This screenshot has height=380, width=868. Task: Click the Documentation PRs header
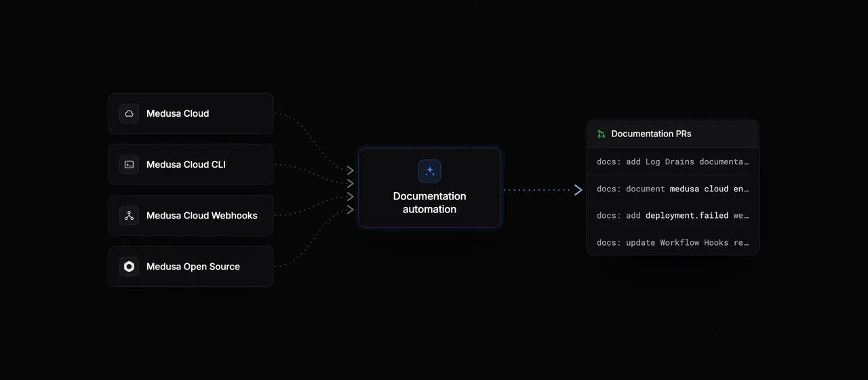tap(673, 134)
